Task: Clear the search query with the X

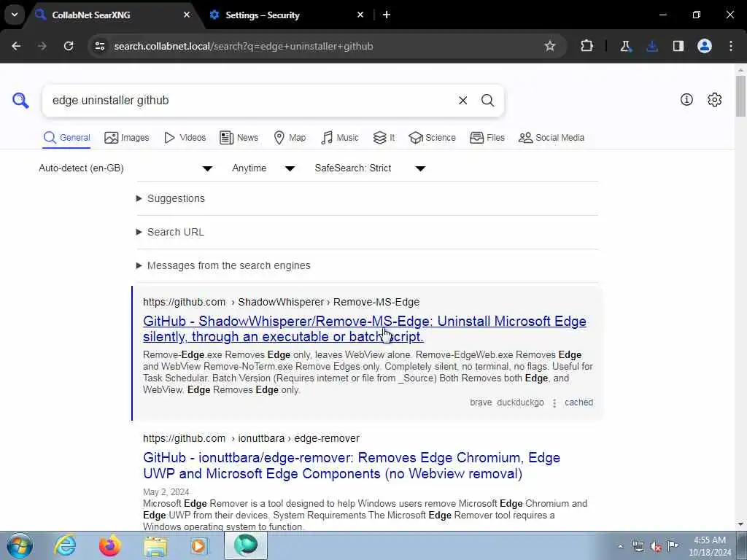Action: 462,101
